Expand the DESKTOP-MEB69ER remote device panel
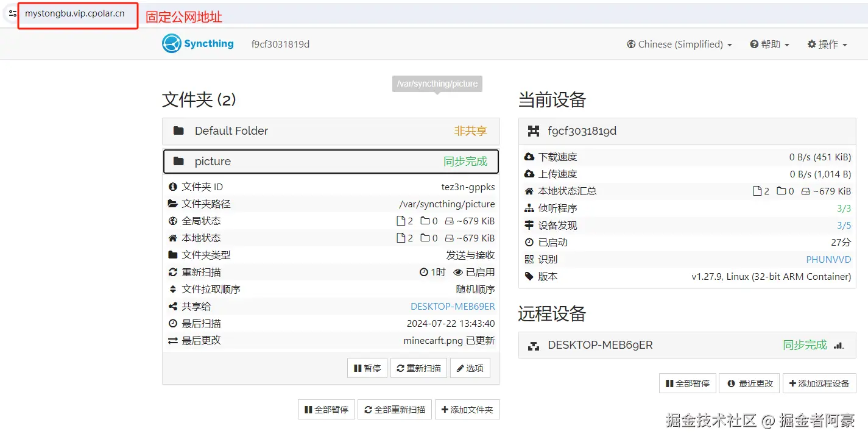The height and width of the screenshot is (442, 868). coord(687,345)
